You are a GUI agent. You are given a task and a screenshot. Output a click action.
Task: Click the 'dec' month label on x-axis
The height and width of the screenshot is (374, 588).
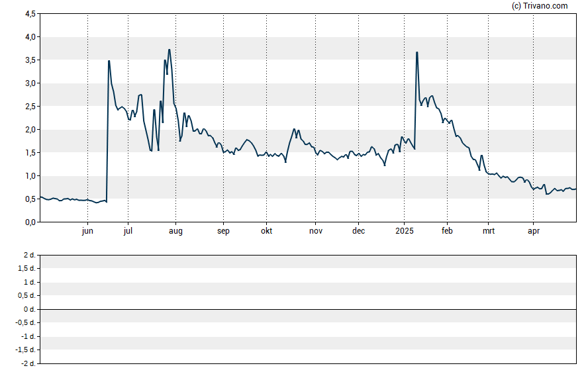point(358,231)
